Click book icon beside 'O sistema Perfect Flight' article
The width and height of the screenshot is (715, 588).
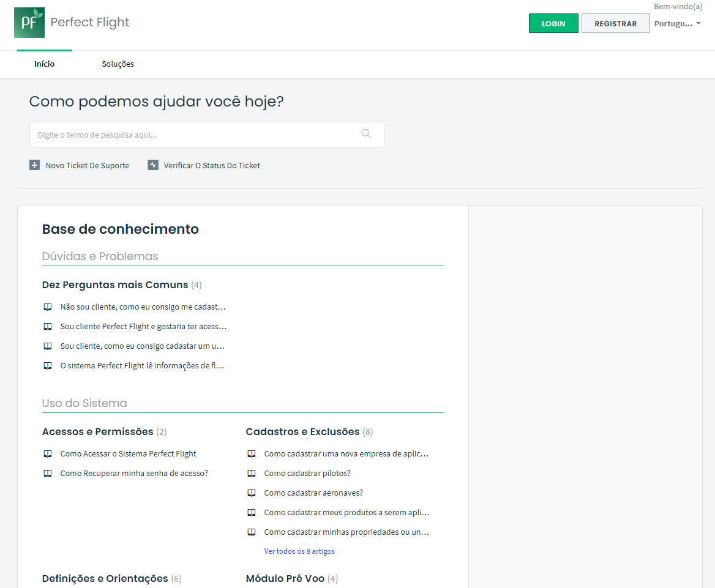(x=47, y=365)
